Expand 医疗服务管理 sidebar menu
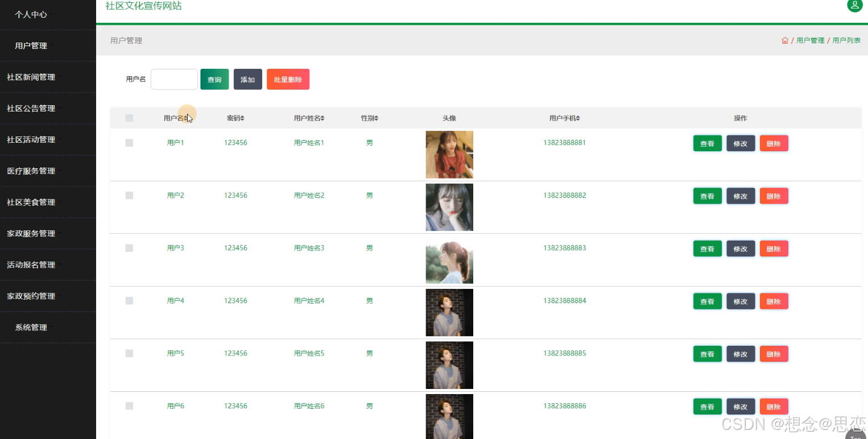 click(48, 171)
